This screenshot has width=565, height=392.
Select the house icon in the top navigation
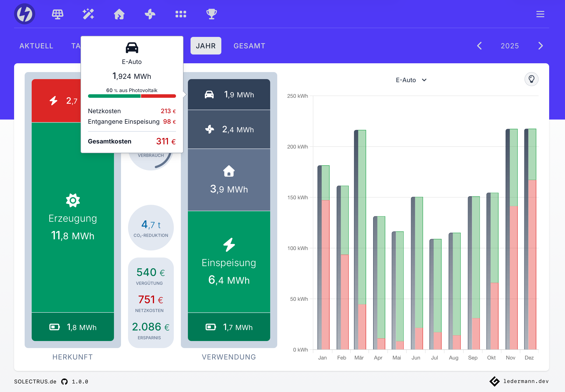[x=119, y=14]
